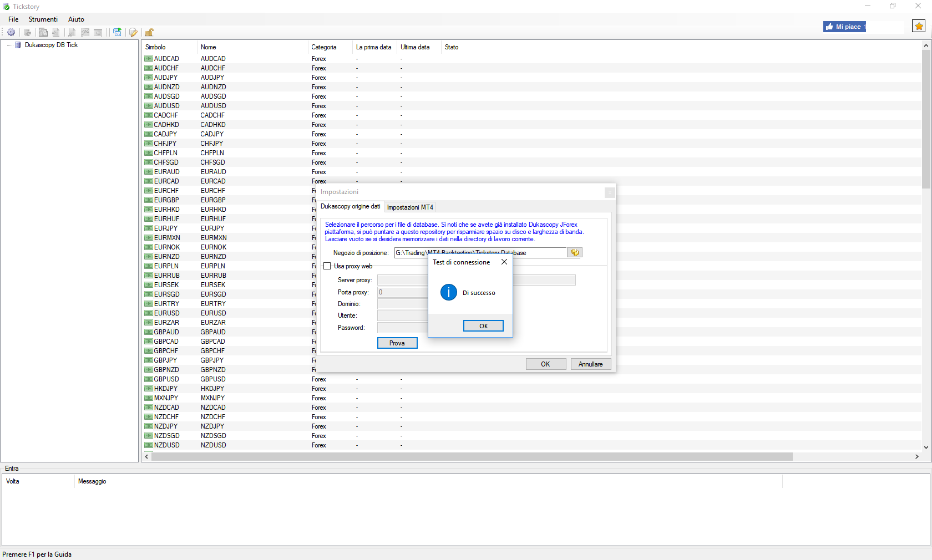932x560 pixels.
Task: Click the folder browse icon beside the database path
Action: coord(575,252)
